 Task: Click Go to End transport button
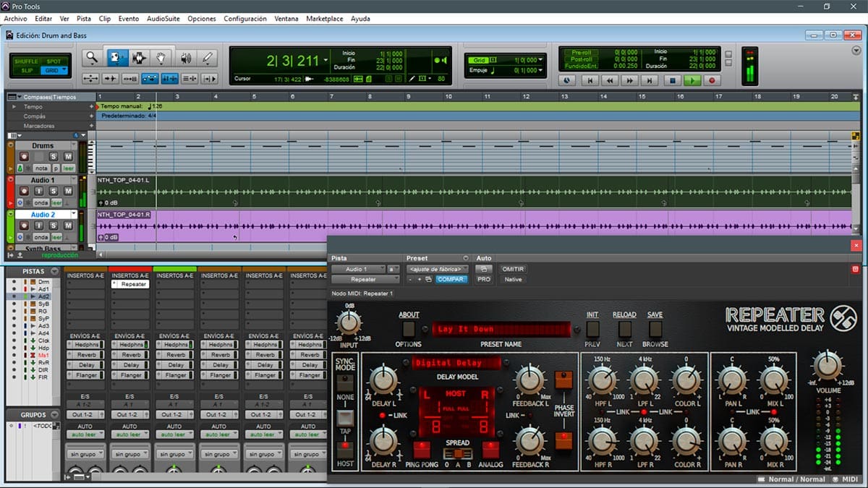pyautogui.click(x=650, y=81)
